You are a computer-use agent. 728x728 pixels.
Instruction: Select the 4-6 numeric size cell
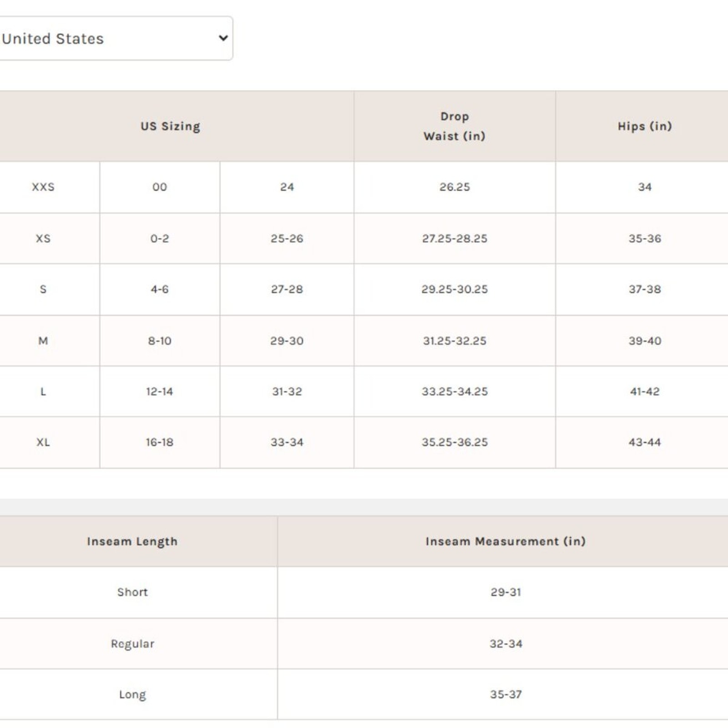click(x=160, y=289)
